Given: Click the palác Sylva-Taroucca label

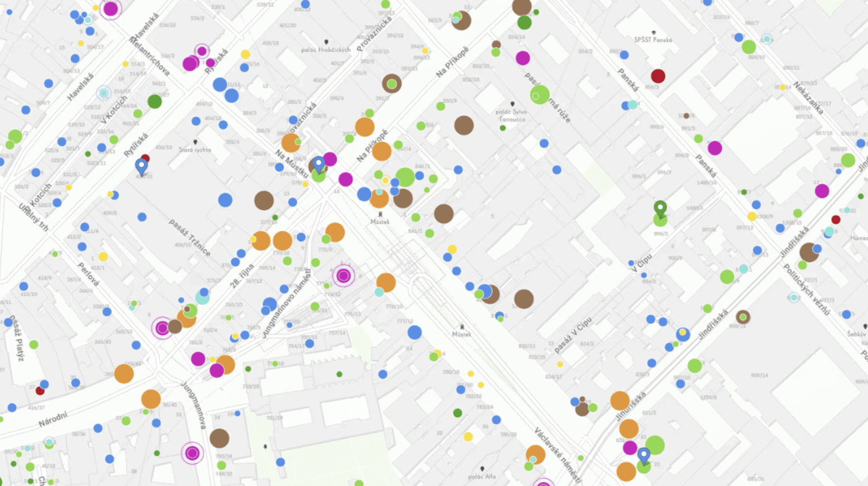Looking at the screenshot, I should [512, 115].
